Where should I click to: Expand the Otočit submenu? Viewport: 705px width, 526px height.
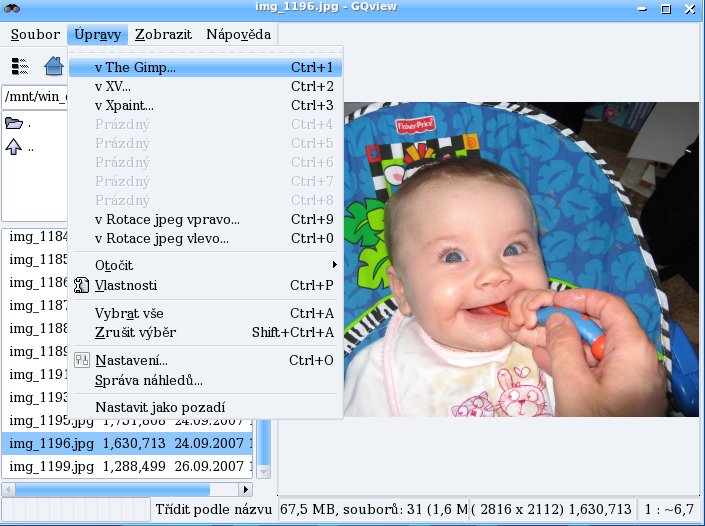tap(205, 265)
